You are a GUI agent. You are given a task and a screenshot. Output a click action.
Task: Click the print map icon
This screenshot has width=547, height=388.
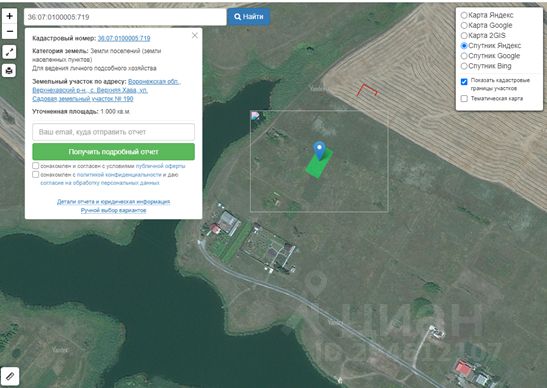[x=9, y=70]
